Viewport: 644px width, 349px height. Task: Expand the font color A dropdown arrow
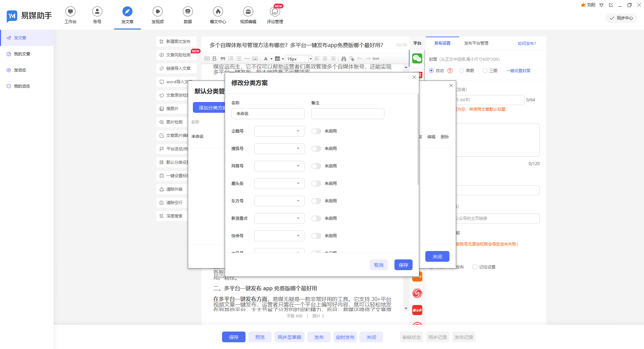[x=271, y=59]
